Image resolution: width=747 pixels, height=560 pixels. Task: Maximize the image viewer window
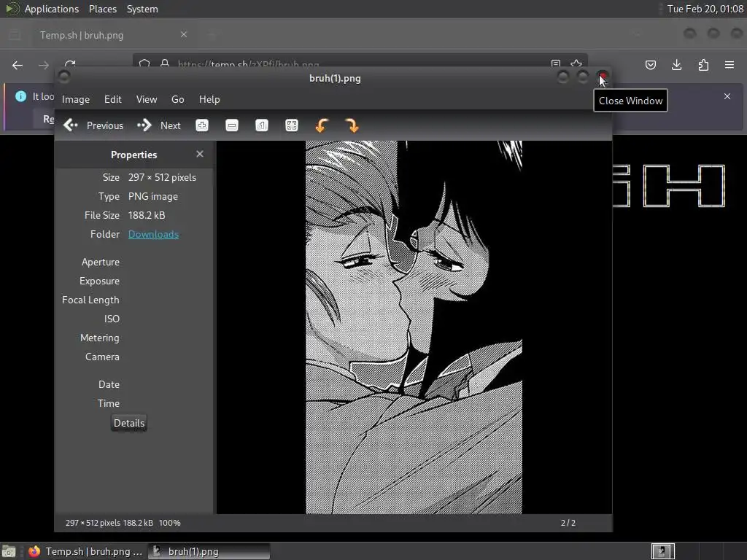(583, 77)
